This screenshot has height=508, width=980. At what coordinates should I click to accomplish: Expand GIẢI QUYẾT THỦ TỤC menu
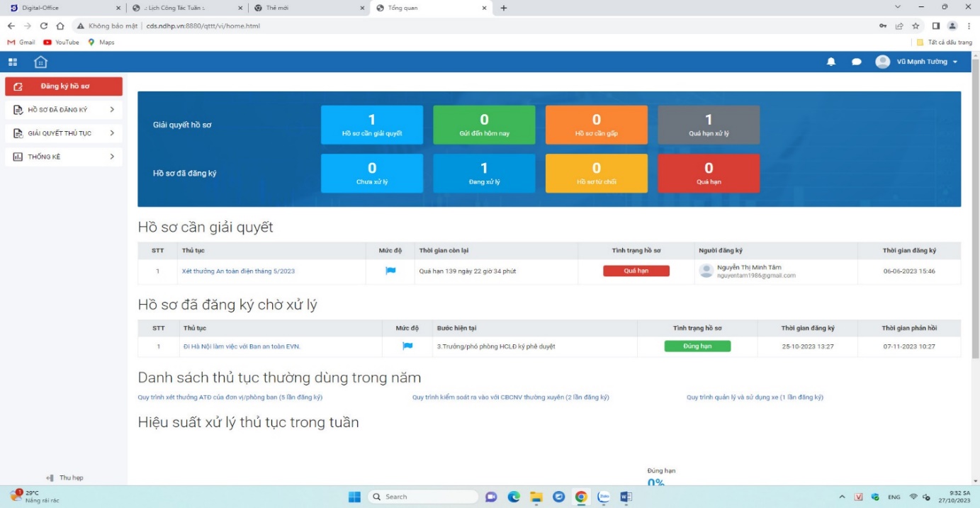coord(64,133)
